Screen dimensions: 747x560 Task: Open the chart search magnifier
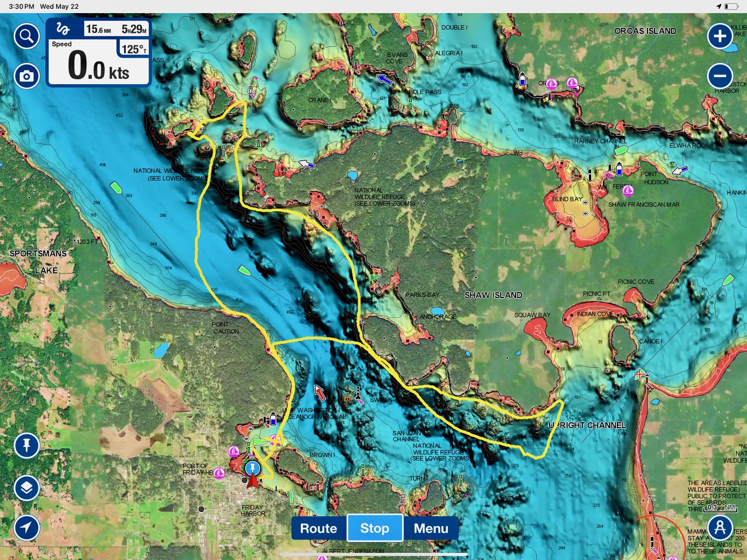[x=26, y=37]
